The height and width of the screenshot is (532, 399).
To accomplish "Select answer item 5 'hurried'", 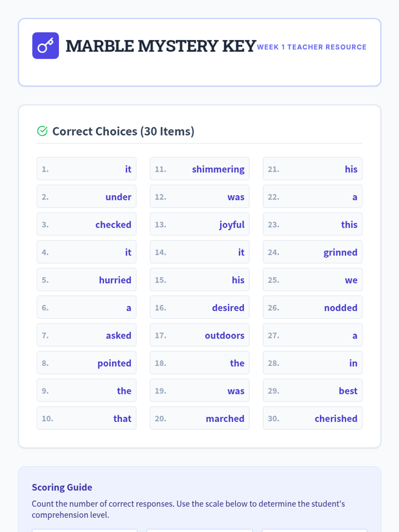I will 86,280.
